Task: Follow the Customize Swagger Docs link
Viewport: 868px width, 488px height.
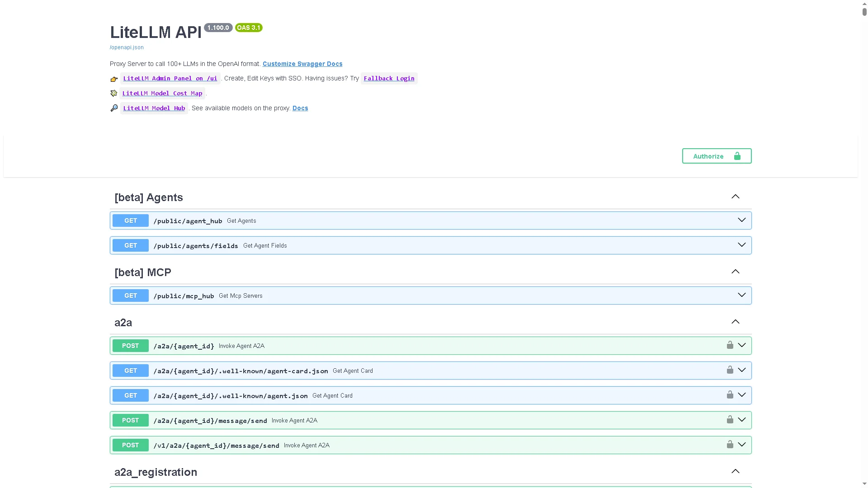Action: coord(302,64)
